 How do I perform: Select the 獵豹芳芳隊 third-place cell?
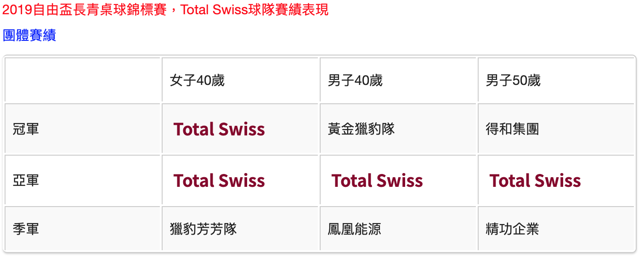tap(203, 229)
